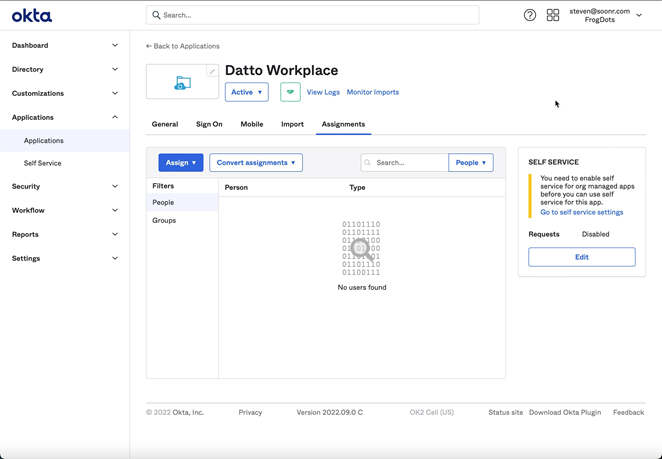Click the pencil edit logo icon
Screen dimensions: 662x459
click(212, 72)
